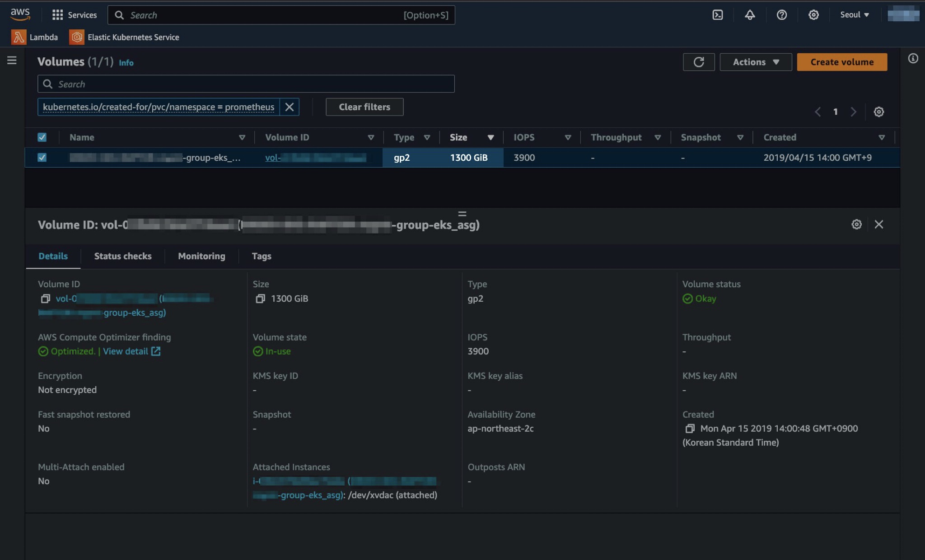Click the refresh volumes button
The width and height of the screenshot is (925, 560).
point(698,62)
